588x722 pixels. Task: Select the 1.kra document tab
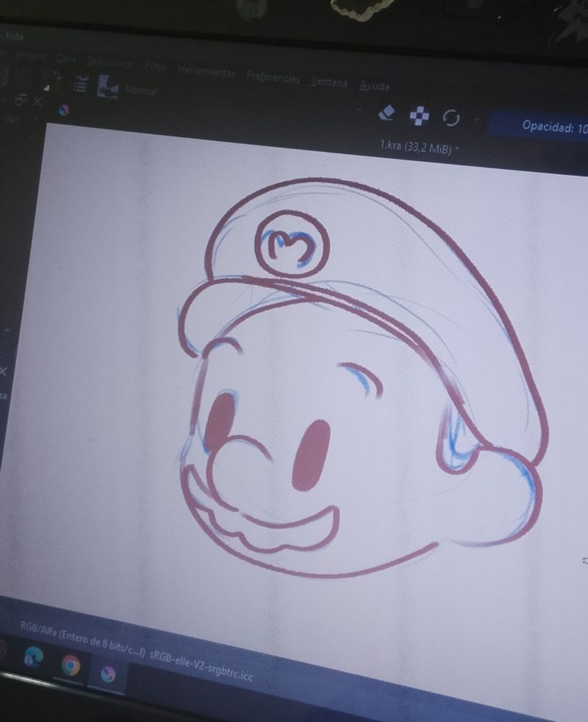[x=419, y=147]
